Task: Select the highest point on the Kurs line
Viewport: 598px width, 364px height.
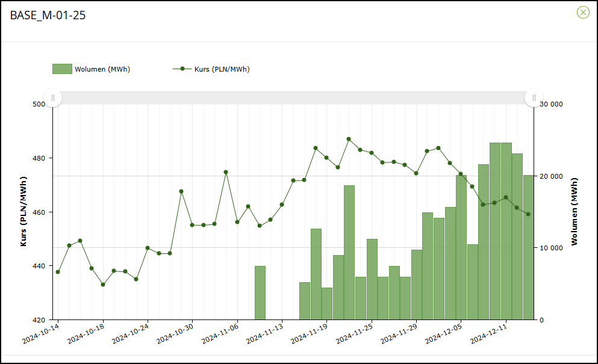Action: pos(349,139)
